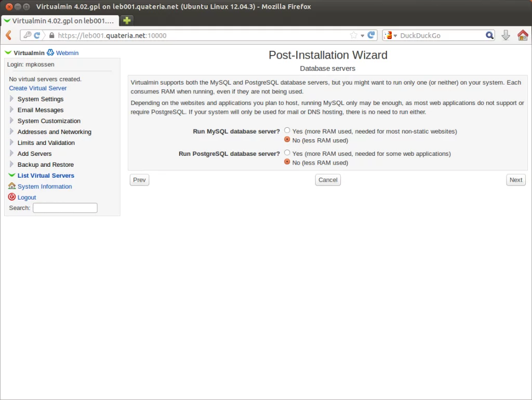
Task: Click the 'Post-Installation Wizard' heading
Action: tap(328, 55)
